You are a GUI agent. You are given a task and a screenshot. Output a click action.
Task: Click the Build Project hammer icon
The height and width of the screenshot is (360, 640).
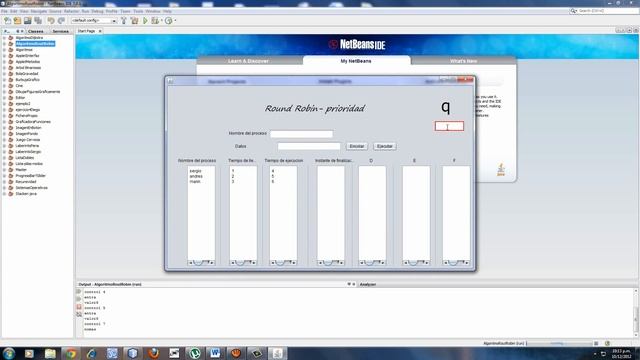[124, 20]
